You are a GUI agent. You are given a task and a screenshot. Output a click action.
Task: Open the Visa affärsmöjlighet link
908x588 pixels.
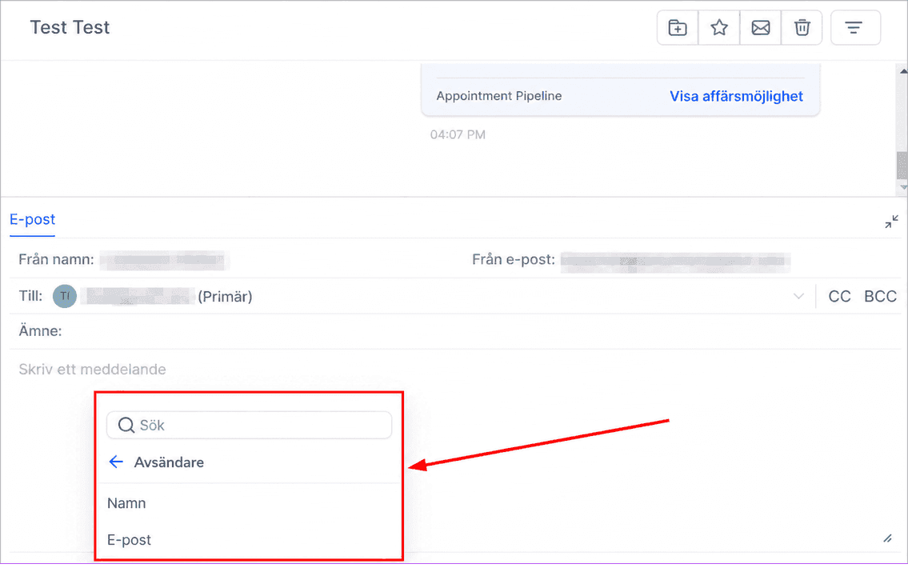pos(736,96)
